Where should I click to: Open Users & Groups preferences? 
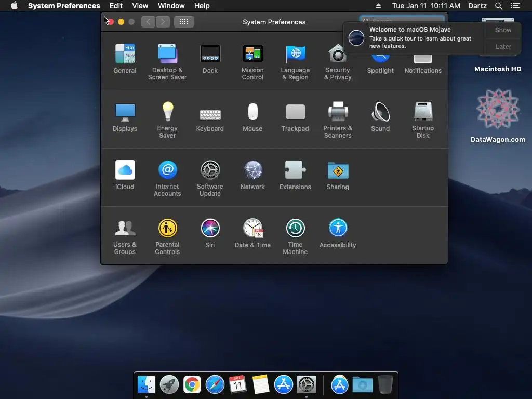point(125,237)
